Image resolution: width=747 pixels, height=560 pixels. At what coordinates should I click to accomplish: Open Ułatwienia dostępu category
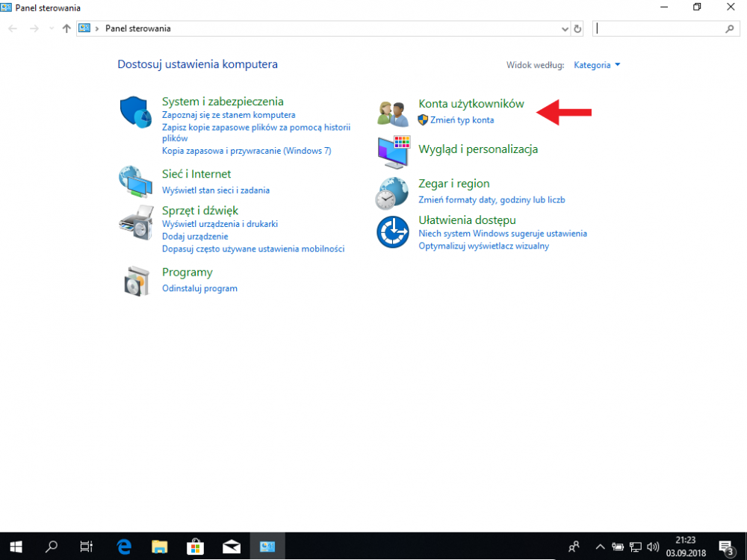click(467, 220)
